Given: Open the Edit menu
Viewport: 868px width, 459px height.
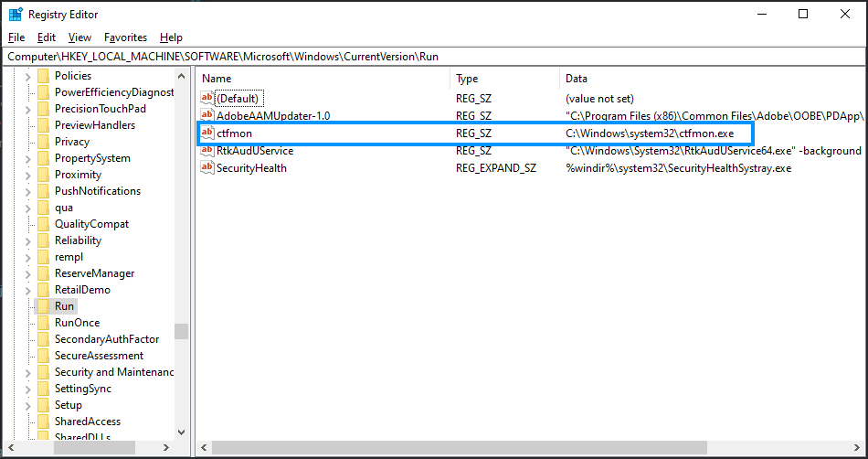Looking at the screenshot, I should [x=47, y=37].
